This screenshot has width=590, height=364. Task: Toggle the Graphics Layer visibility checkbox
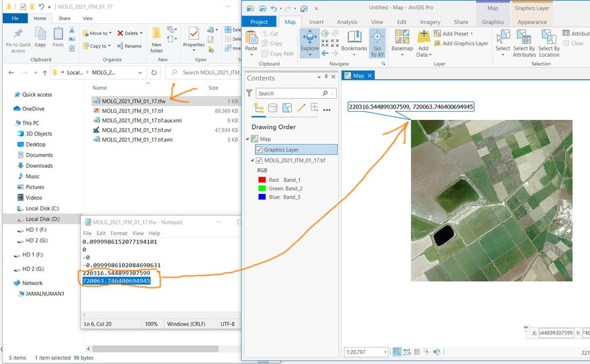pos(259,149)
